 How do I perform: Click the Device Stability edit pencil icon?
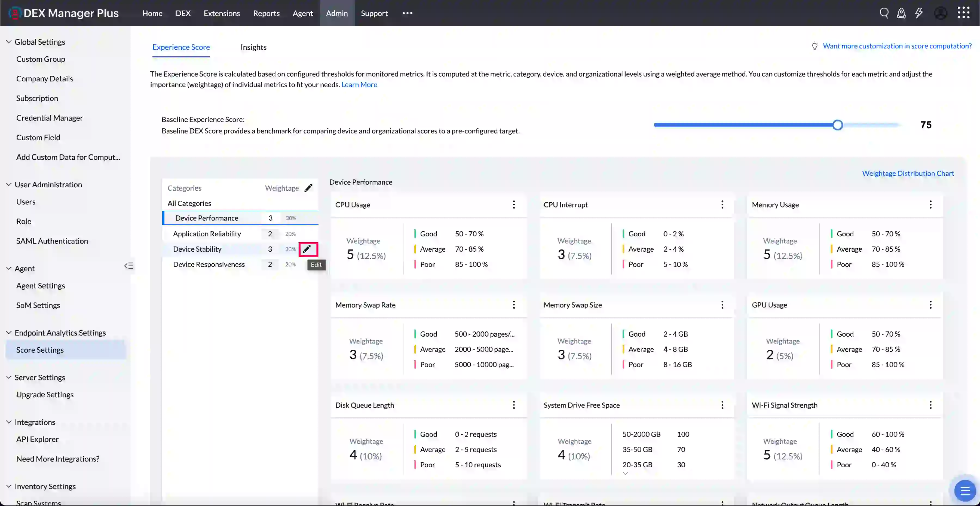tap(307, 249)
